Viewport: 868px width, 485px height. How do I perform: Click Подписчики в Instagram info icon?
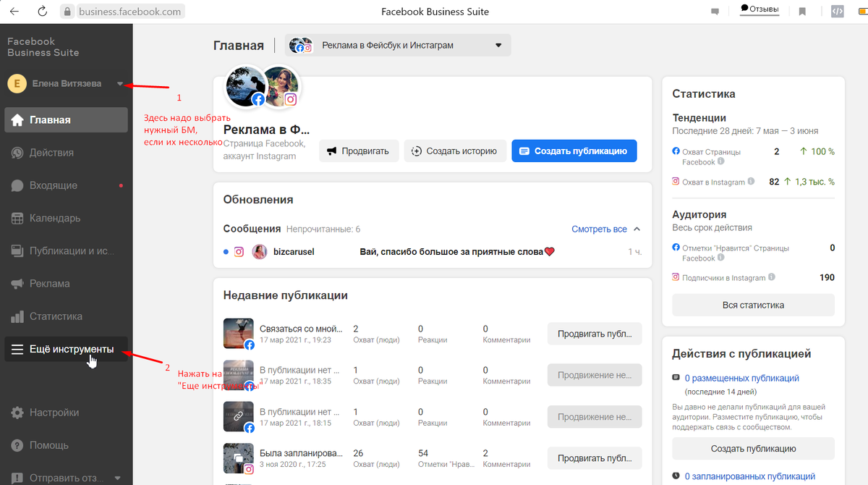[772, 277]
